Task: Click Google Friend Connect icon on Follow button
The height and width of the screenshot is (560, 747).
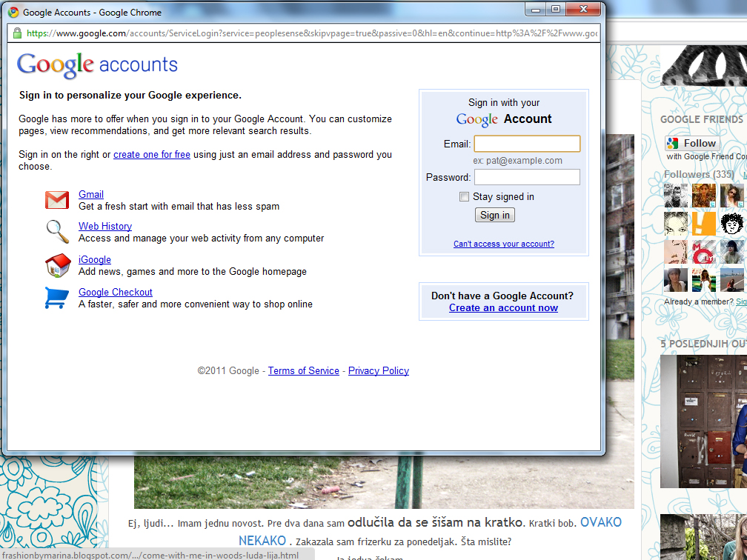Action: tap(673, 144)
